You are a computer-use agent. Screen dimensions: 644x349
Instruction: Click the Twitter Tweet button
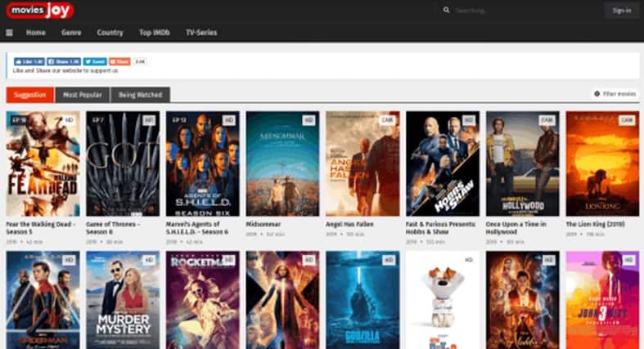[x=95, y=61]
